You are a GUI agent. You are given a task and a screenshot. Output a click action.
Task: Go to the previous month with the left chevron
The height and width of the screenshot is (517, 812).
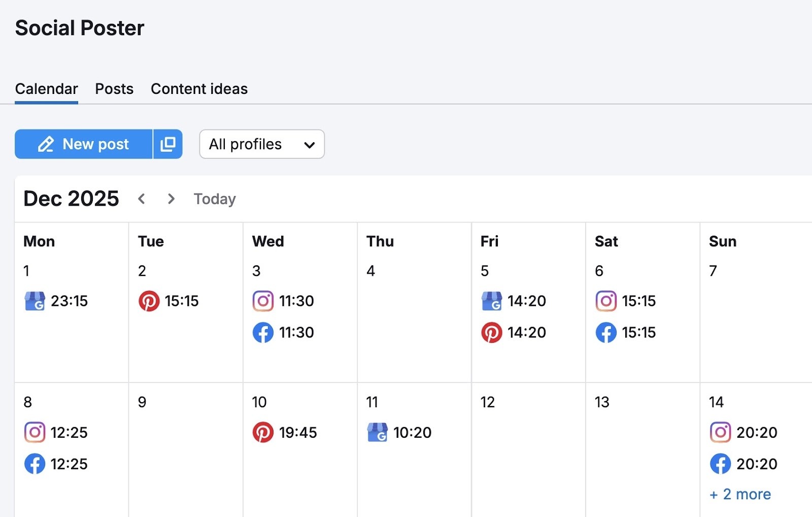[x=142, y=199]
